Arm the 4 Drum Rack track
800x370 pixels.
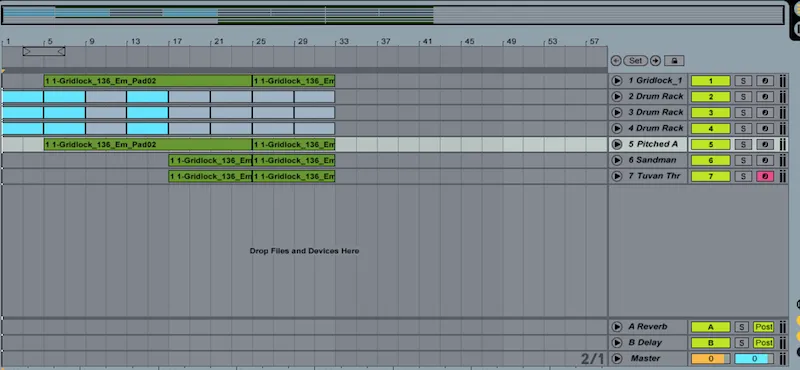(765, 128)
